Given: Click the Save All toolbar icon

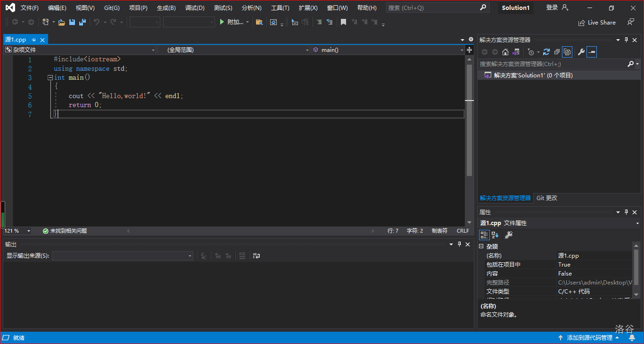Looking at the screenshot, I should pyautogui.click(x=83, y=22).
